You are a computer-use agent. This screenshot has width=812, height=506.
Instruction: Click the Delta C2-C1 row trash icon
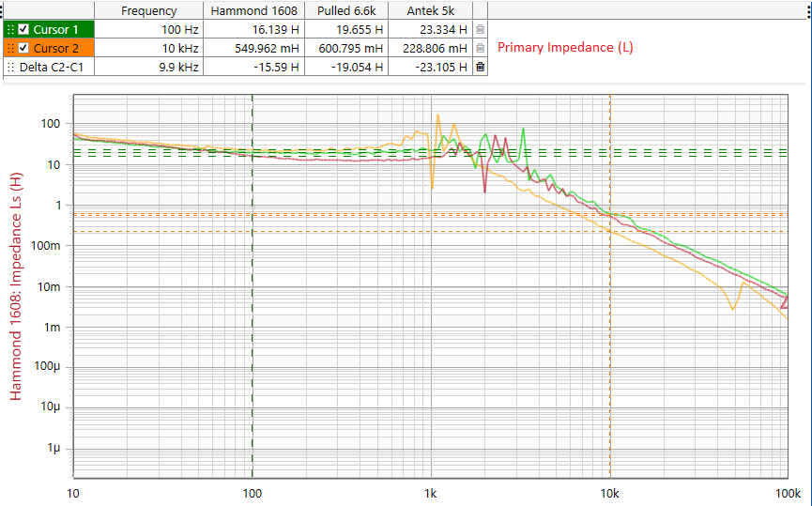(x=480, y=67)
